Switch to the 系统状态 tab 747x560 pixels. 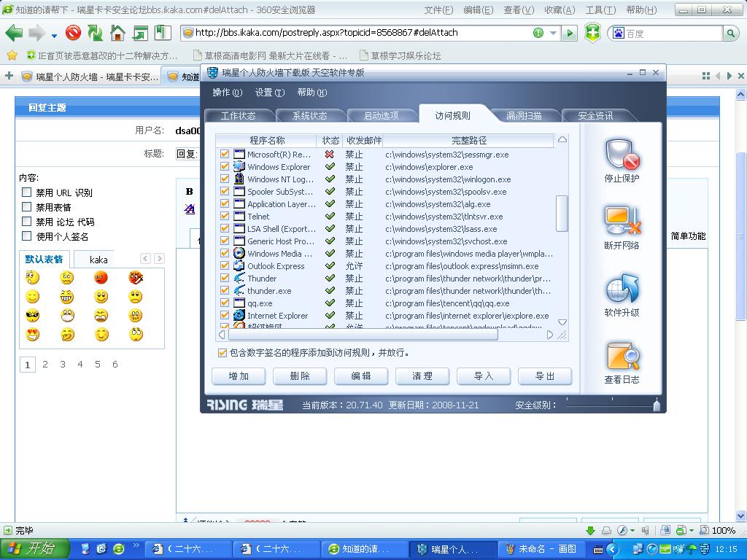click(309, 116)
